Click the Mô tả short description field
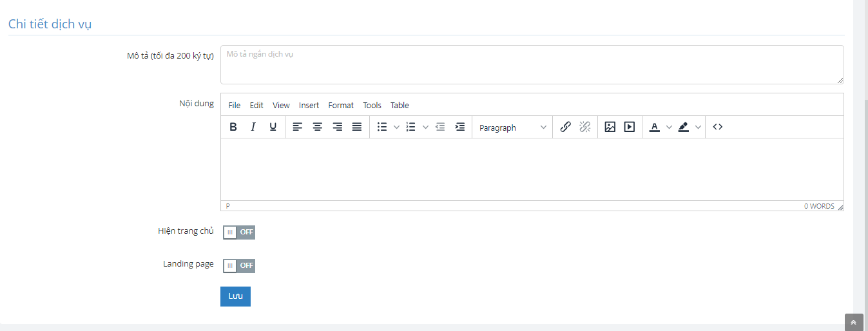The image size is (868, 331). [x=532, y=64]
